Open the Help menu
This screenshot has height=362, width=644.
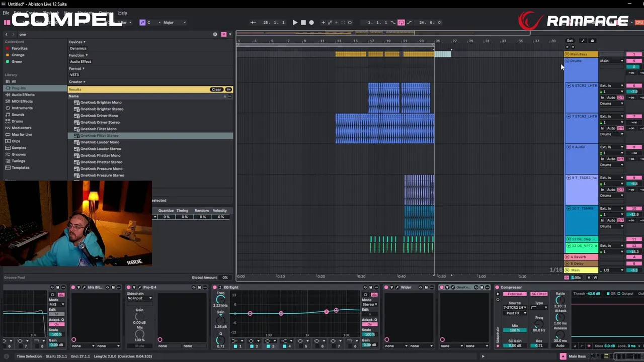click(122, 13)
